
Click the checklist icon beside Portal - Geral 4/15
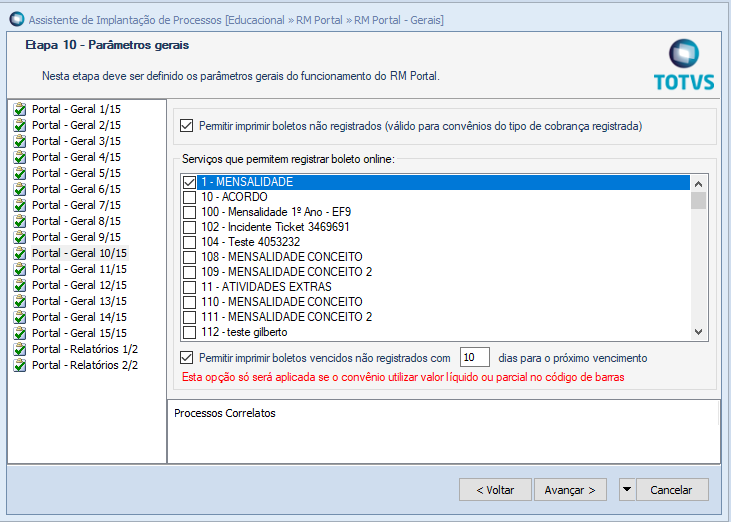20,157
